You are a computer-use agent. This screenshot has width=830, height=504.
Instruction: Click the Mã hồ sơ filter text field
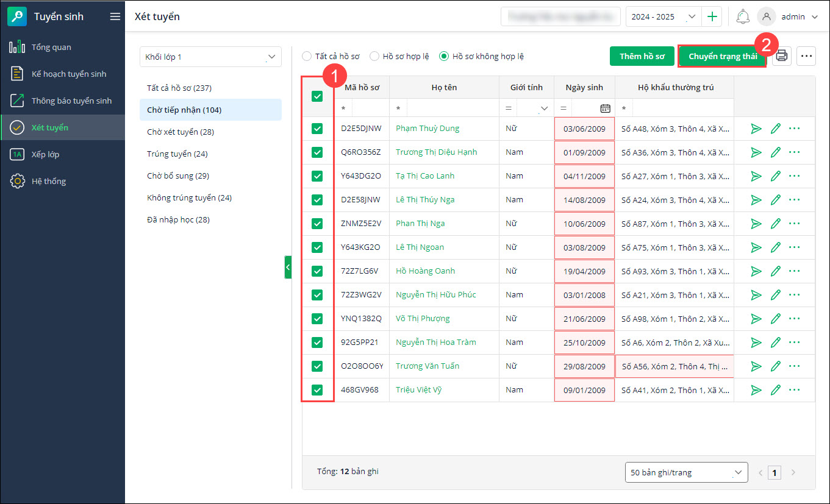(371, 108)
